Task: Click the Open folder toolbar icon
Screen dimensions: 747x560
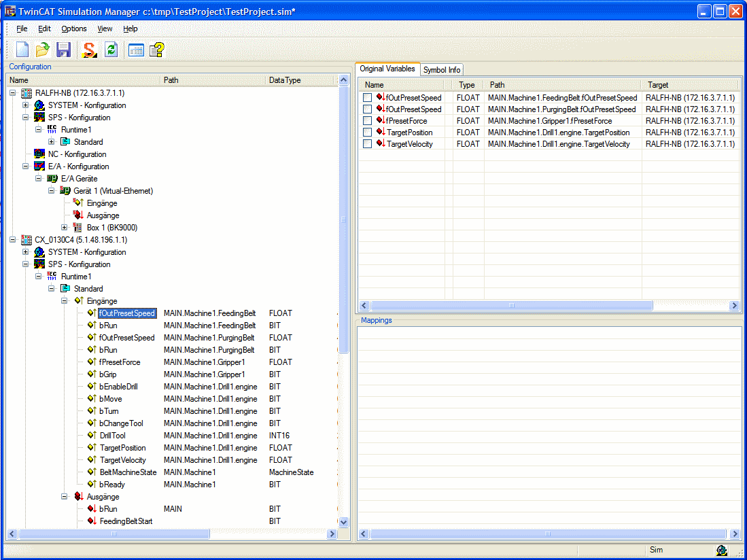Action: click(42, 50)
